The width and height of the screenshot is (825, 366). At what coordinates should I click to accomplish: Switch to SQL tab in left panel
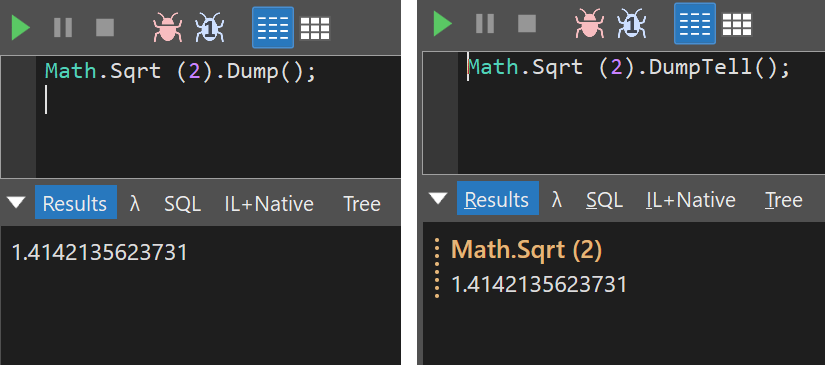(182, 204)
